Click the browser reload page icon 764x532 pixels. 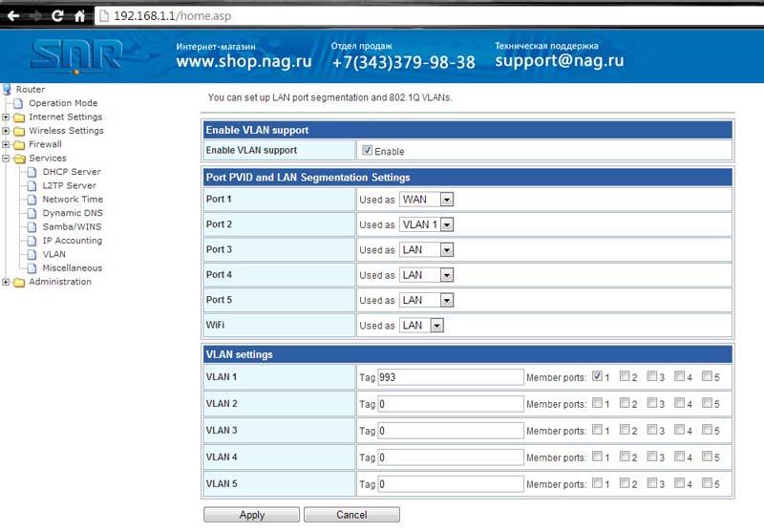coord(57,16)
